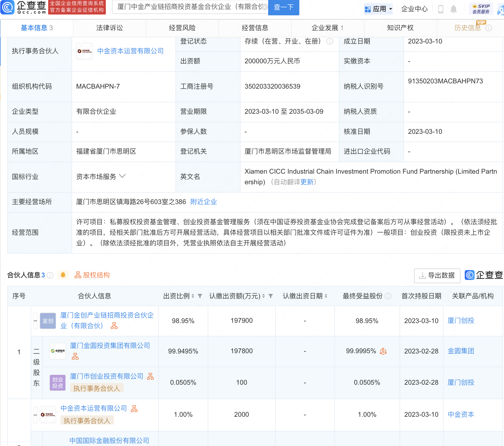Click info icon next to 存续 status

tap(330, 42)
